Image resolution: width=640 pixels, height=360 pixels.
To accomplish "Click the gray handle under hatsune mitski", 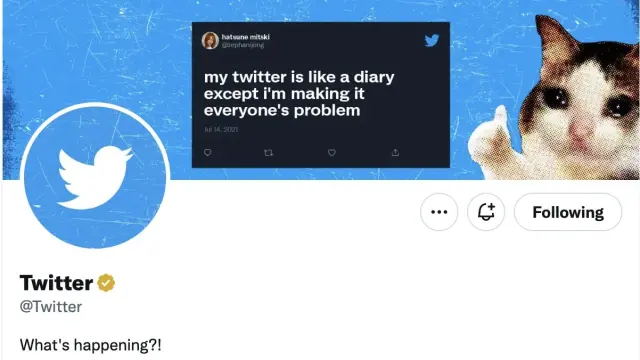I will 243,45.
